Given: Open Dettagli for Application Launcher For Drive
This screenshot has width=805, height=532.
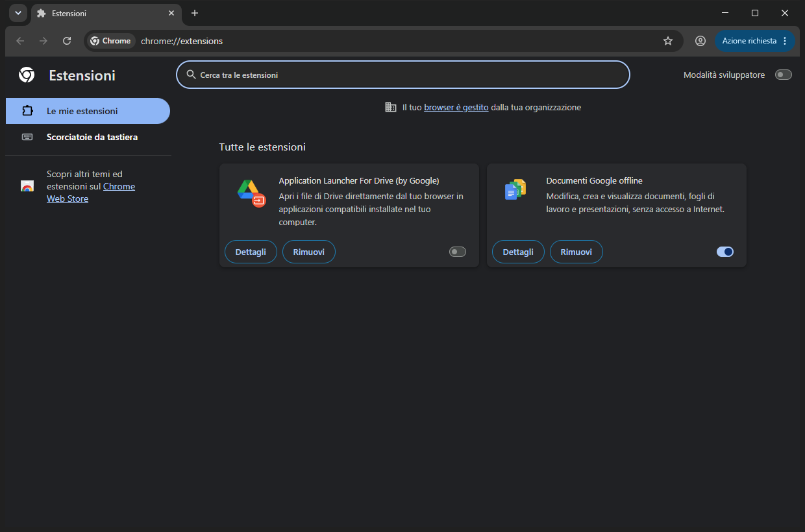Looking at the screenshot, I should 251,252.
